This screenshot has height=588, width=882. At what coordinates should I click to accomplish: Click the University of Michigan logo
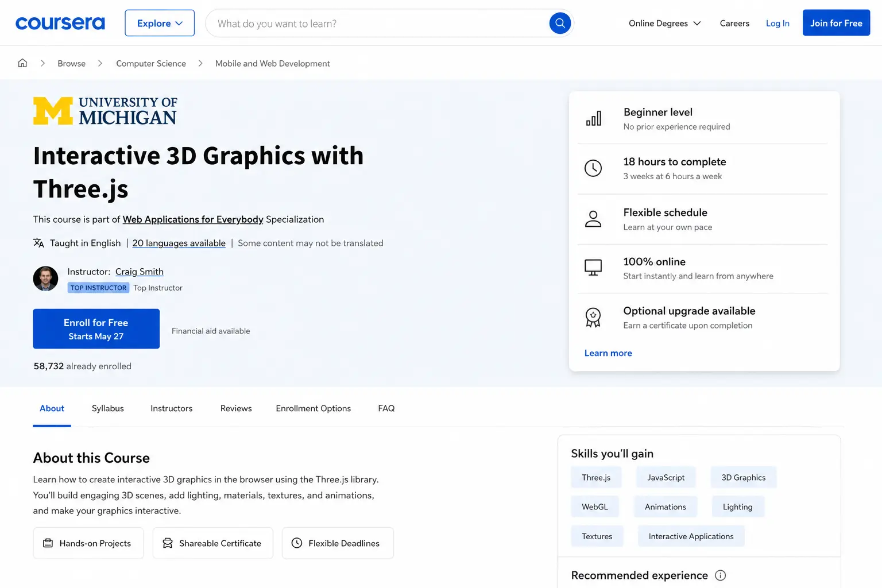[x=105, y=111]
